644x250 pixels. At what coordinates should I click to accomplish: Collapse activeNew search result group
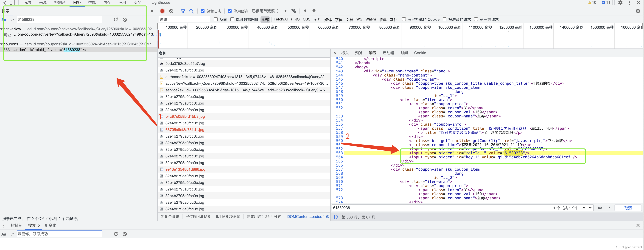(2, 29)
